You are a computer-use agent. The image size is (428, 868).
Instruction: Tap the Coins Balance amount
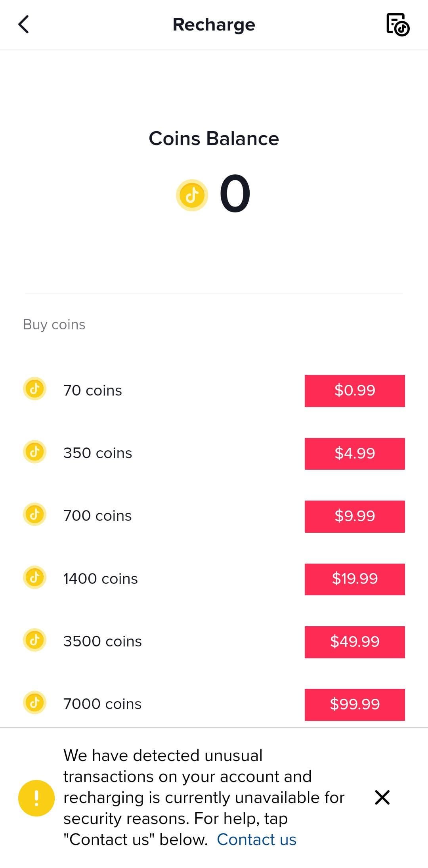235,194
